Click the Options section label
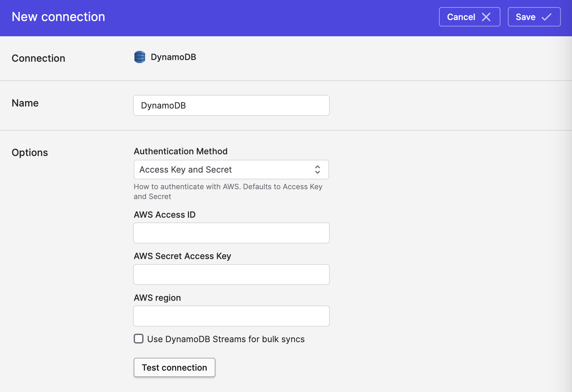 30,153
